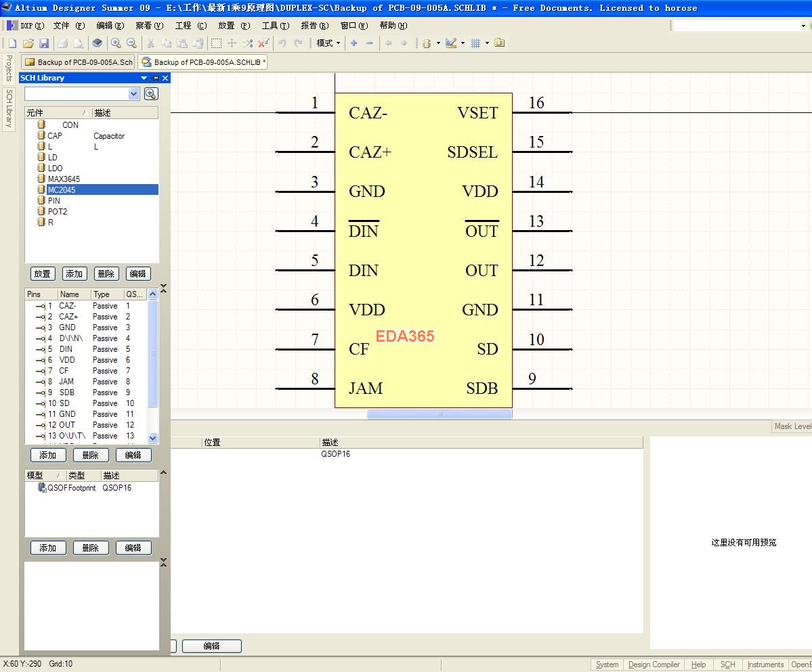Open the 模式 mode dropdown
812x672 pixels.
point(328,43)
